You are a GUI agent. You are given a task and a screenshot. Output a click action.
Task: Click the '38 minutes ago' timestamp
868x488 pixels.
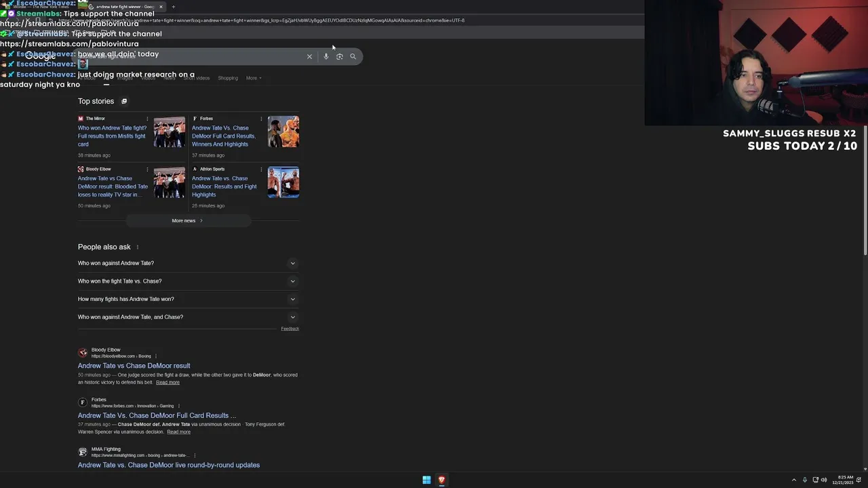(x=94, y=155)
